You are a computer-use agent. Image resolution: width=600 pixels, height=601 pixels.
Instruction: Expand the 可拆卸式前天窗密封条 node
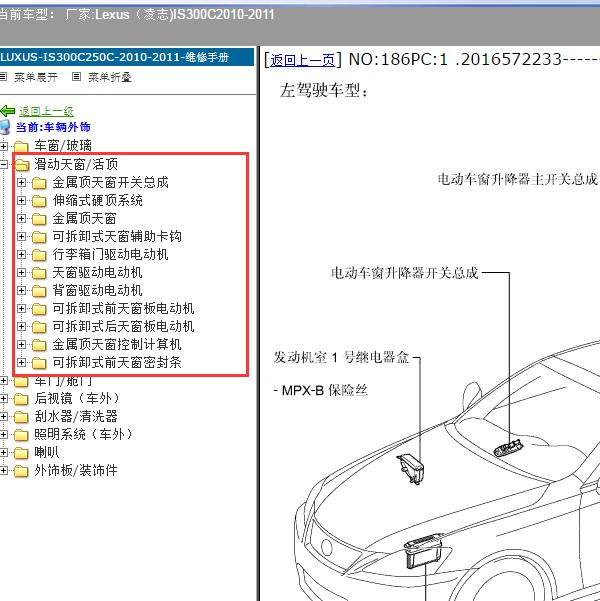(x=21, y=363)
